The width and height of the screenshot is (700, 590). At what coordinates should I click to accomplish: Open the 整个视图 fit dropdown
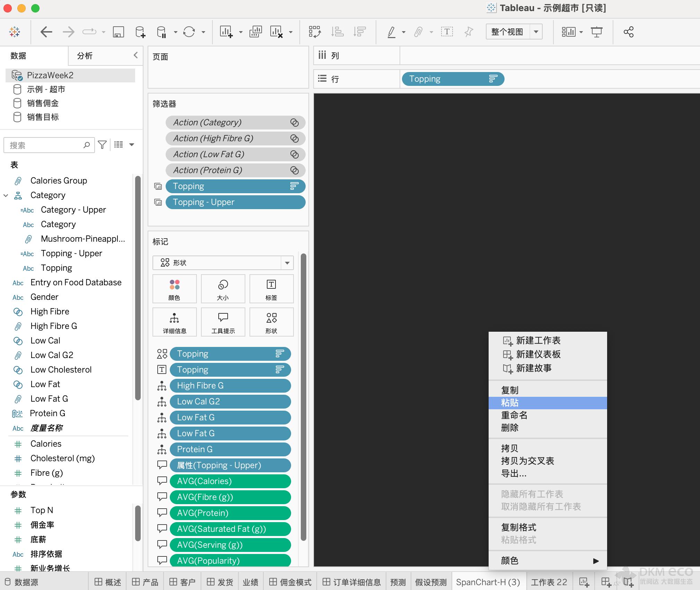point(536,32)
